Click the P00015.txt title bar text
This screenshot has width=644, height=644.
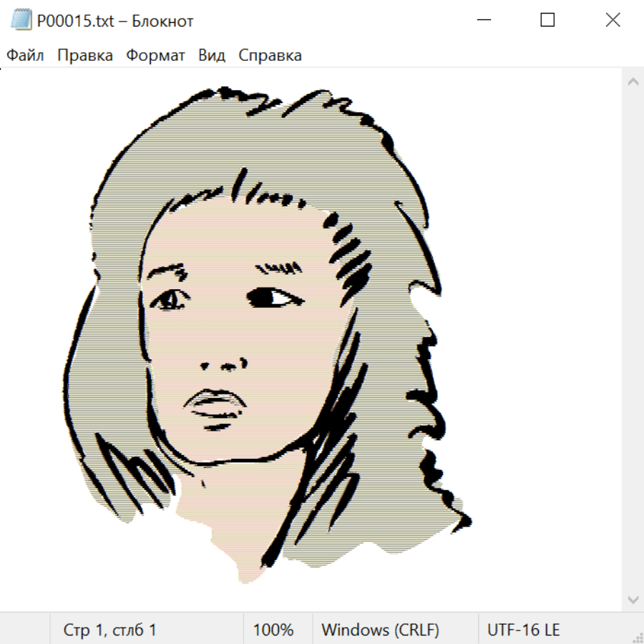click(115, 21)
